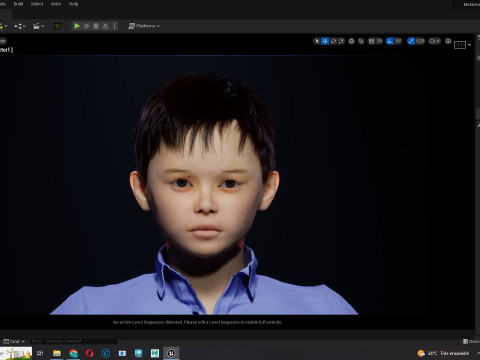Adjust camera speed setting showing 4
The image size is (480, 360).
(x=435, y=41)
